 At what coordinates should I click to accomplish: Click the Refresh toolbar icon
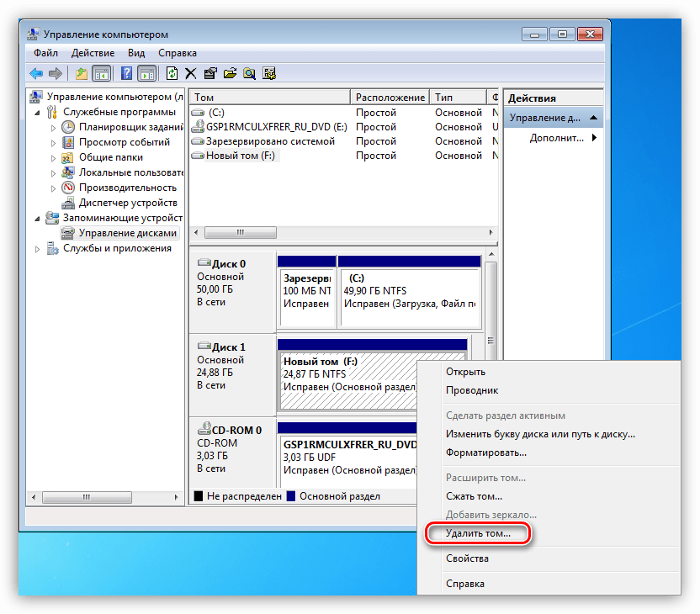(172, 73)
